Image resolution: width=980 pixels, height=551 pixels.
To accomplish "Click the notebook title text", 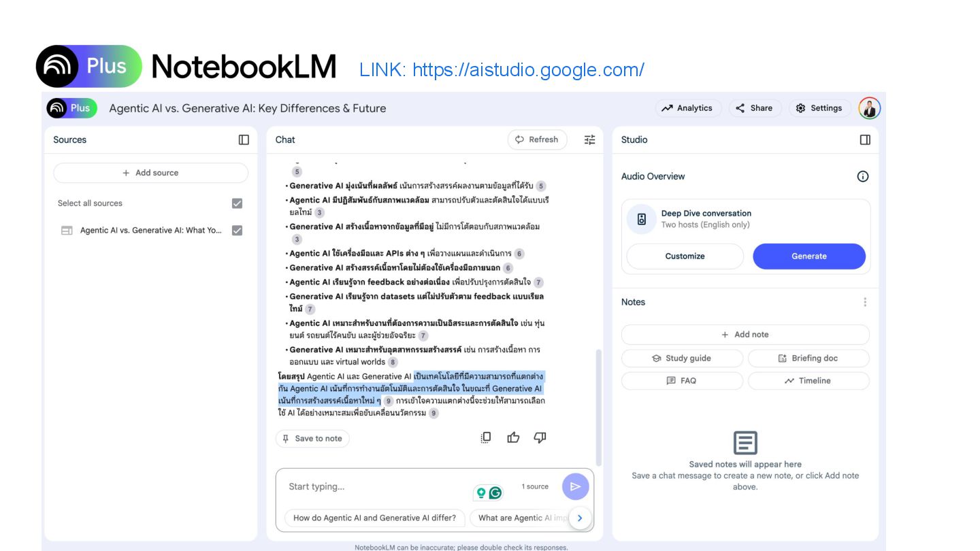I will 248,108.
